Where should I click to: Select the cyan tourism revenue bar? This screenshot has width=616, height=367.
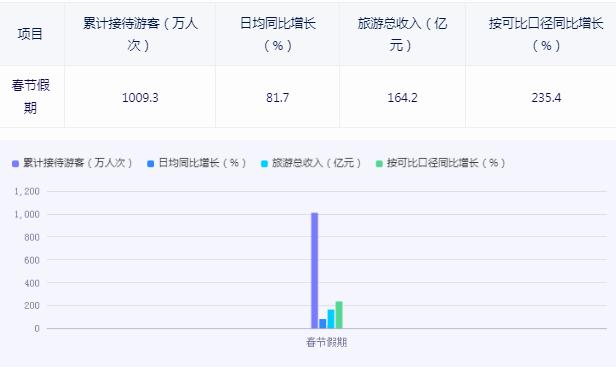(331, 319)
